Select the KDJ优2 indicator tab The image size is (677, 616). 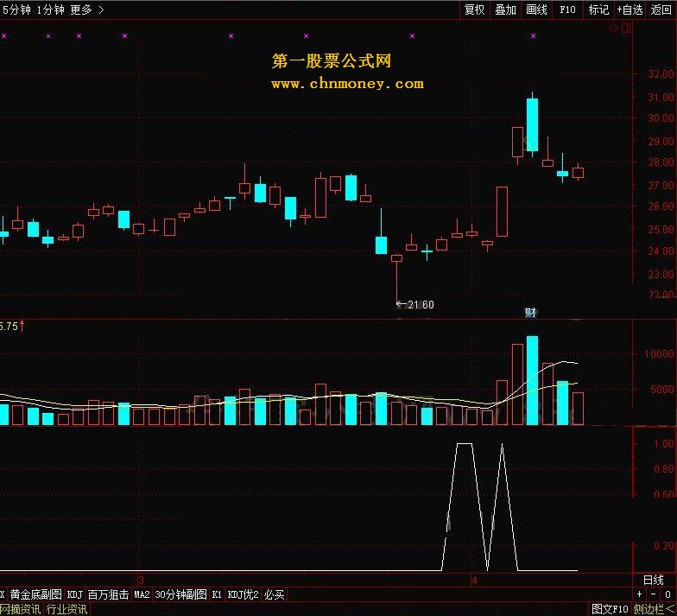click(243, 594)
